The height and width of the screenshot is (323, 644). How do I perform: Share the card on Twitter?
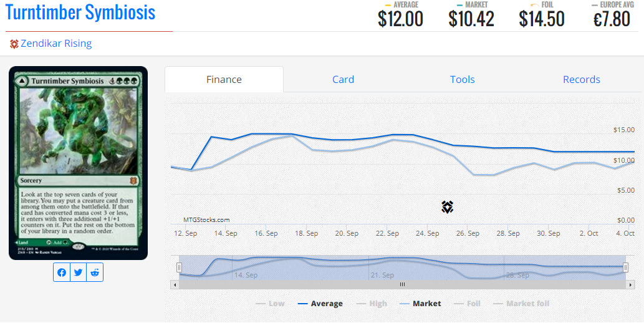(x=78, y=272)
